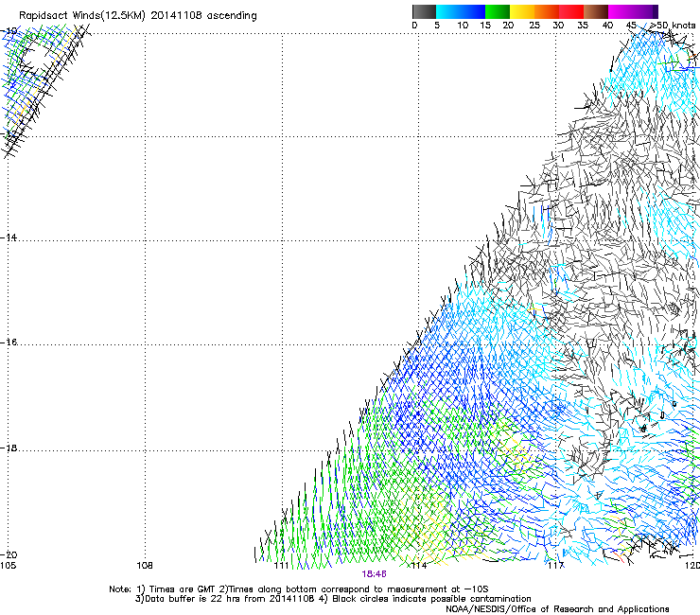Click the NOAA/NESDIS credit text
This screenshot has width=700, height=615.
[557, 609]
